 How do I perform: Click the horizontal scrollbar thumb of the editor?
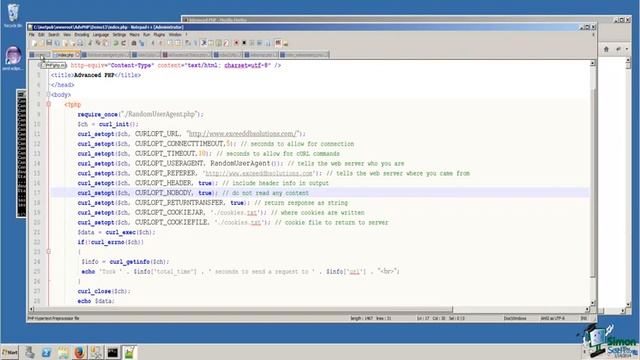tap(243, 310)
